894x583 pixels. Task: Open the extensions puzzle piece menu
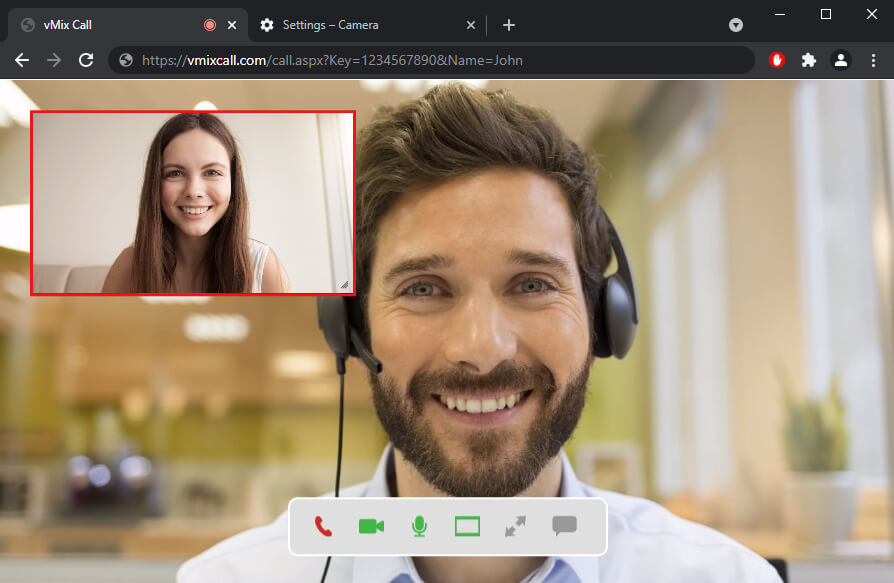[x=809, y=60]
